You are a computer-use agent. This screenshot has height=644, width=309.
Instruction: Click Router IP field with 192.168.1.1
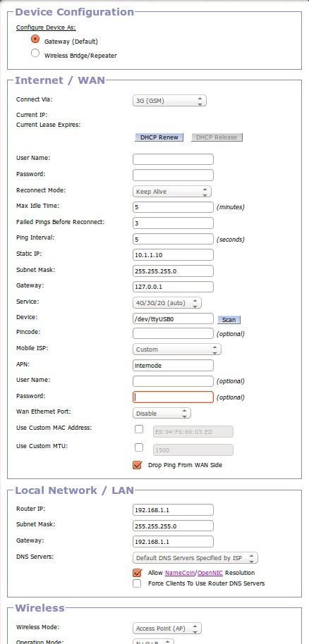[173, 509]
